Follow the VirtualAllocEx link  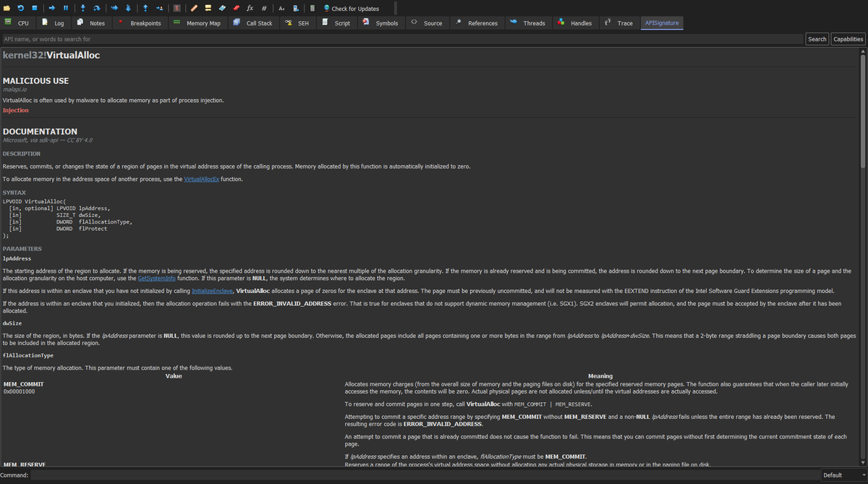click(202, 179)
